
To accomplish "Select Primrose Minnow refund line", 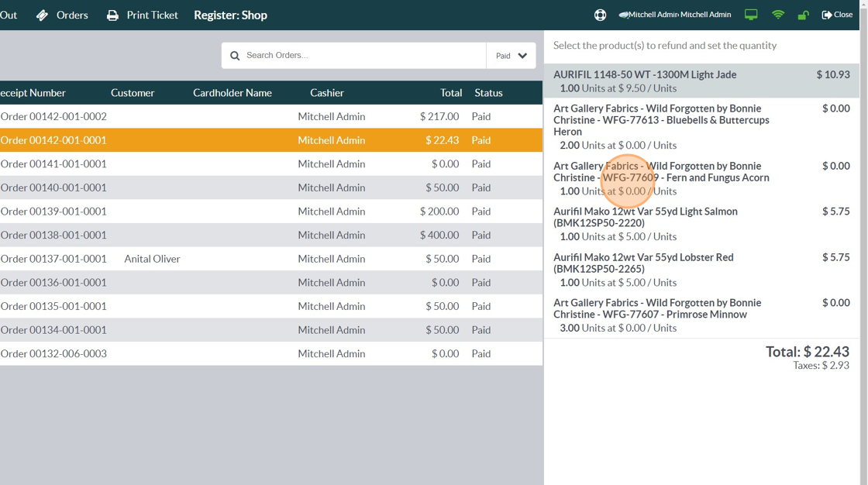I will (x=701, y=315).
